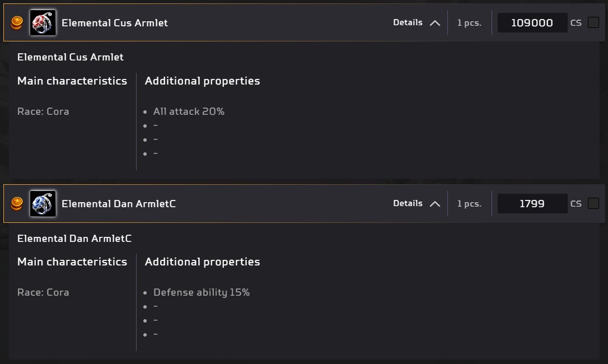Collapse details chevron for Elemental Cus Armlet
Screen dimensions: 608x364
point(435,23)
